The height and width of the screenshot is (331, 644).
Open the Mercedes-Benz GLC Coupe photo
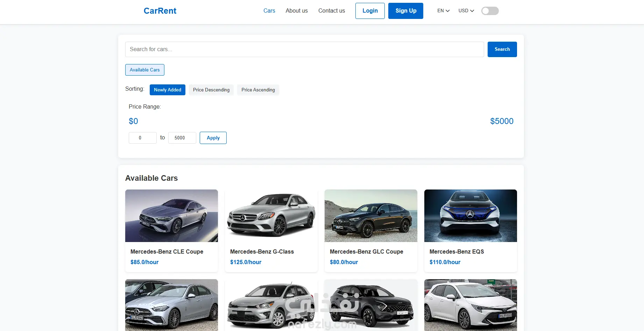point(371,216)
